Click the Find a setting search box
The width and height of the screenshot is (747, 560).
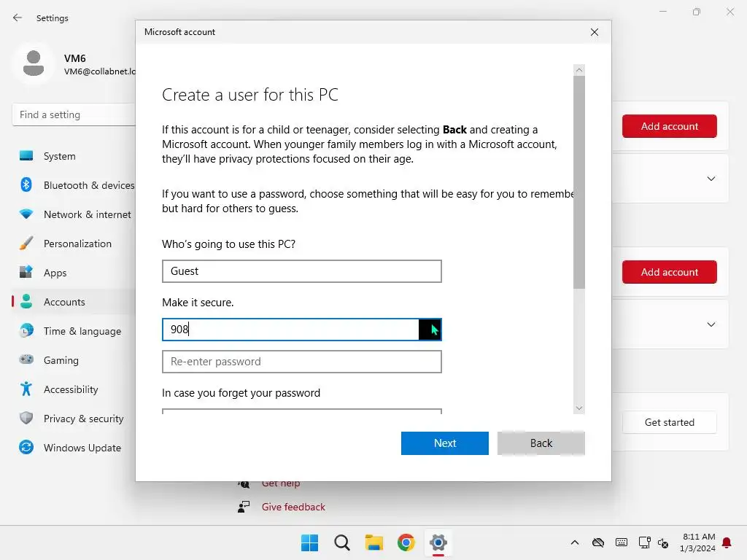74,114
